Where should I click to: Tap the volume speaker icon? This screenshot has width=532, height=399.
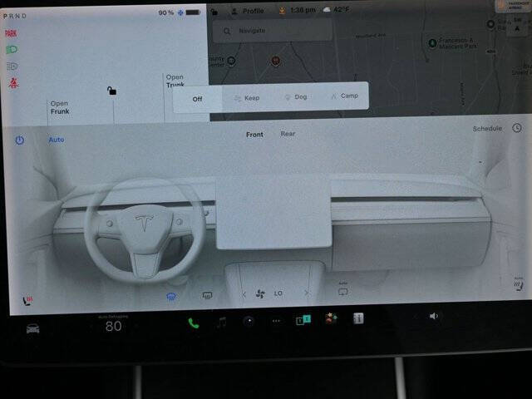(x=434, y=316)
